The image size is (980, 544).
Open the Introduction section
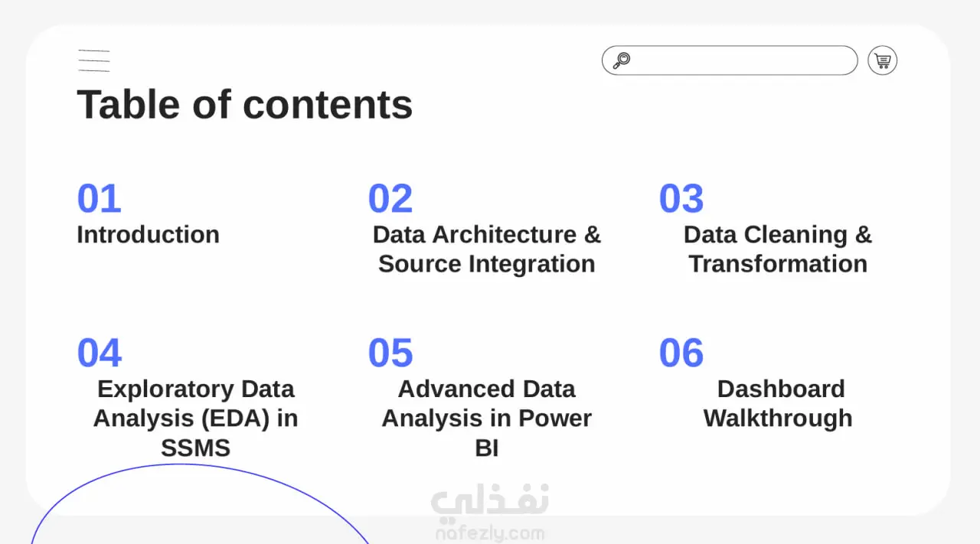pos(148,234)
